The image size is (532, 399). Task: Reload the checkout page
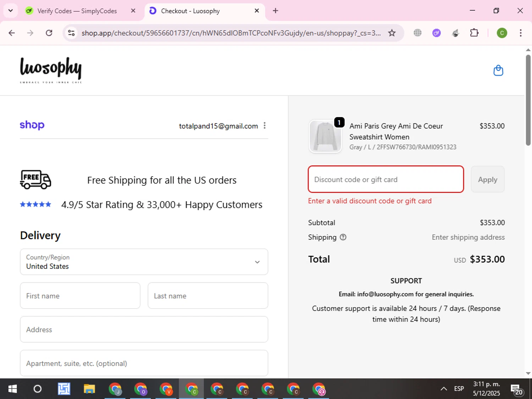(49, 33)
